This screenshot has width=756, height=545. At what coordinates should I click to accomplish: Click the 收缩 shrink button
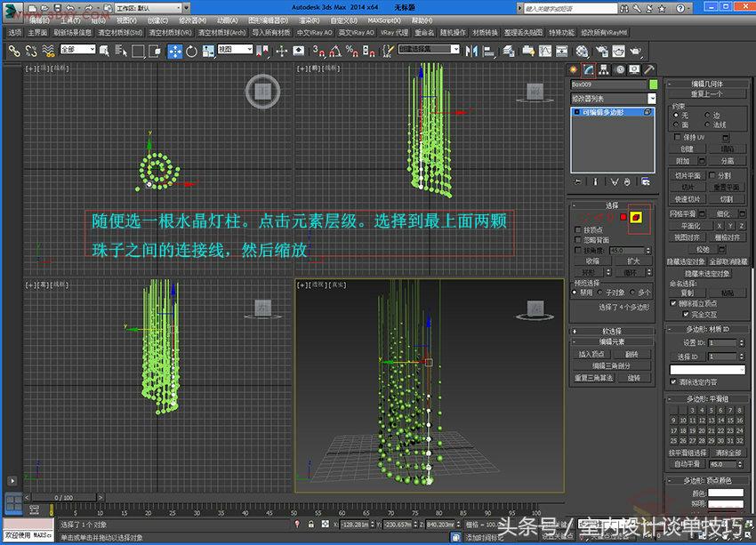[593, 261]
